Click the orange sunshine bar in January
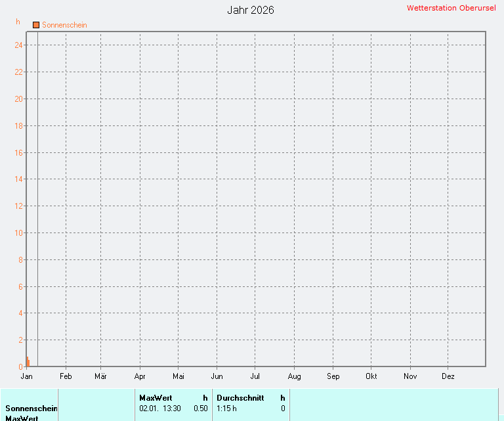This screenshot has height=421, width=504. pos(28,362)
